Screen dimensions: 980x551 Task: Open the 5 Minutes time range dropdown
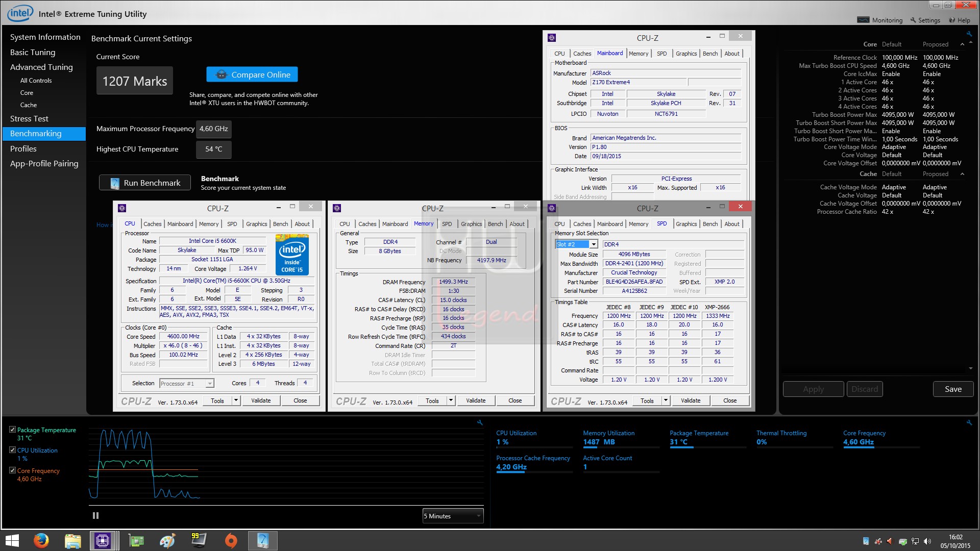[x=453, y=516]
